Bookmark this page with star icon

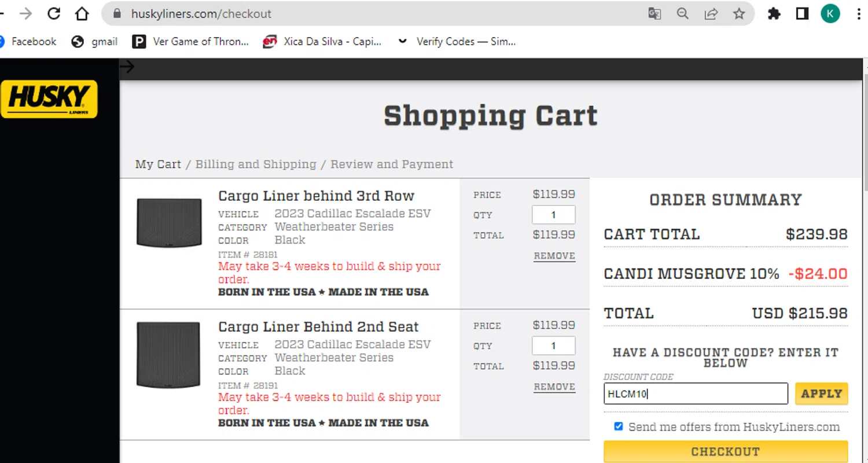coord(739,14)
